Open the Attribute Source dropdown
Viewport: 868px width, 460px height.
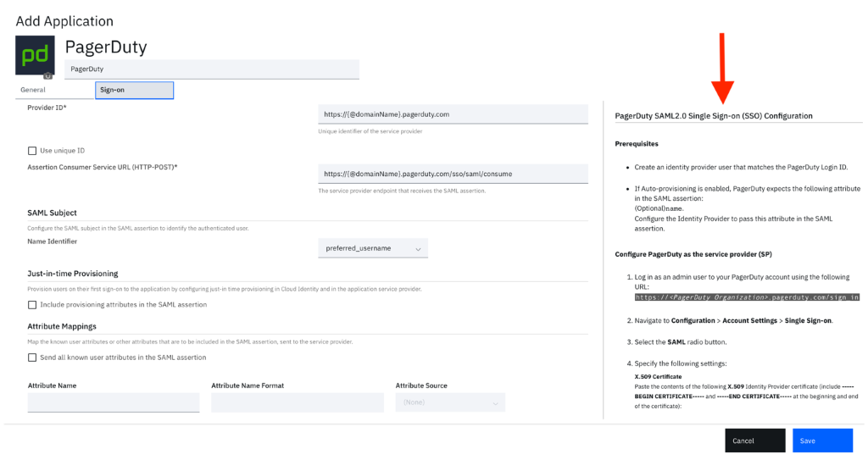tap(450, 402)
